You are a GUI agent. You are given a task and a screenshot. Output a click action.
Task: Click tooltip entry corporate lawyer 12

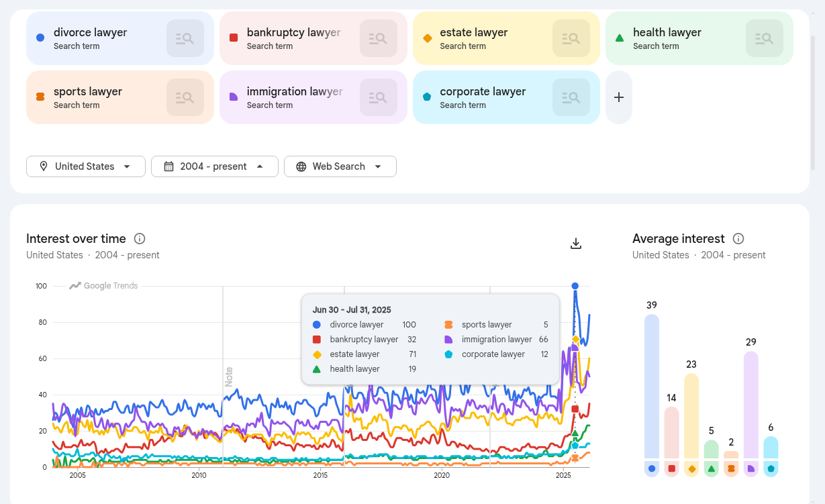(496, 354)
